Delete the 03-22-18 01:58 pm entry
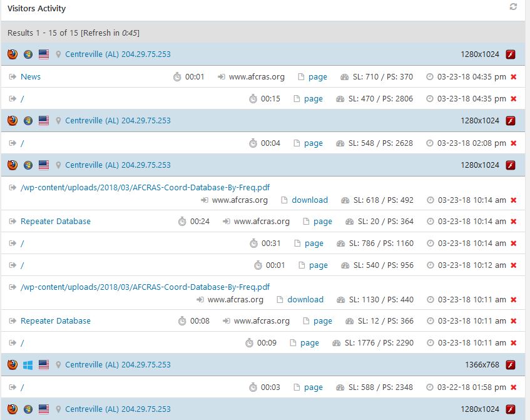Screen dimensions: 530x420 point(514,387)
